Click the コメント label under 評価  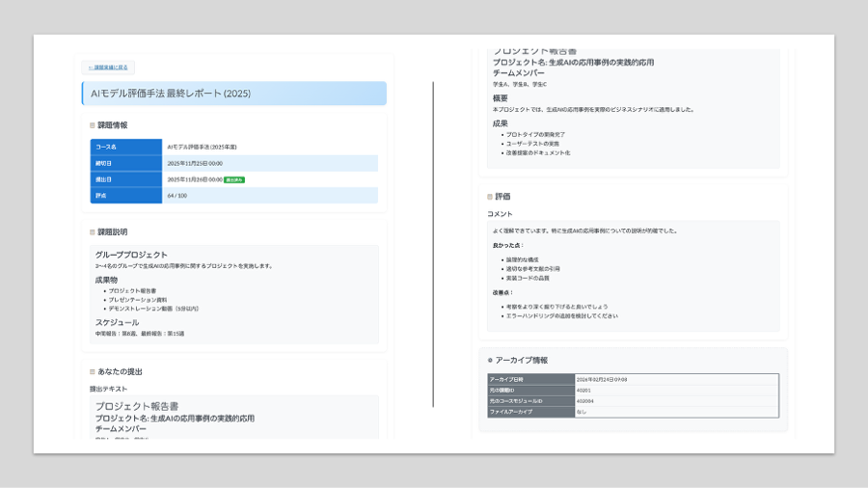[500, 213]
